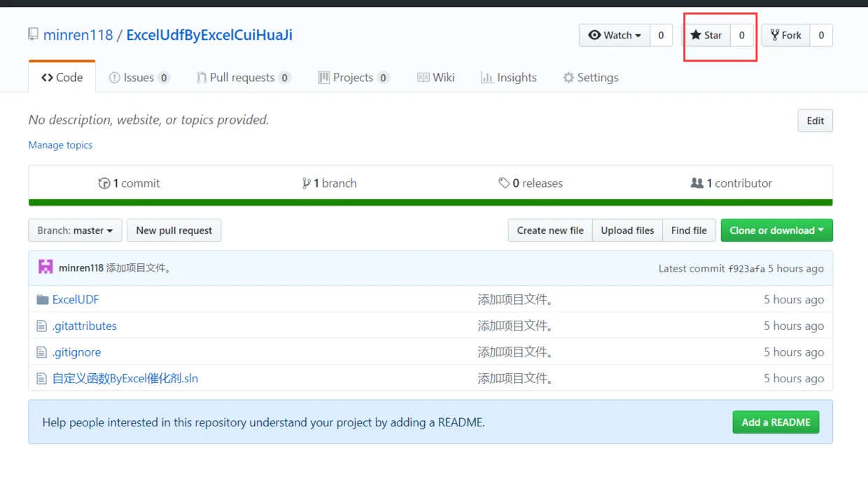Image resolution: width=868 pixels, height=479 pixels.
Task: Fork the repository
Action: coord(786,35)
